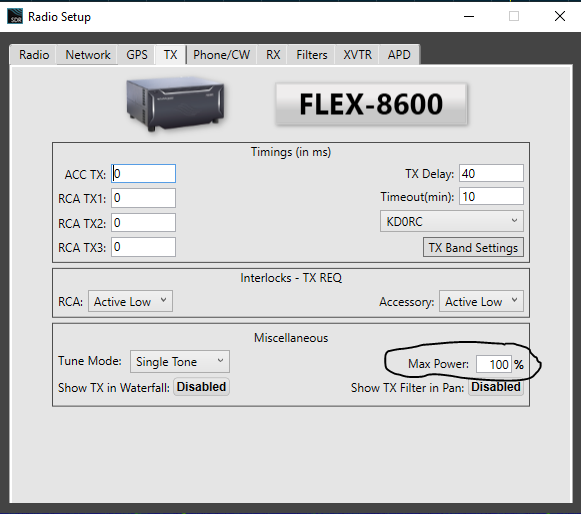
Task: Click the 'Max Power:' label
Action: coord(438,364)
